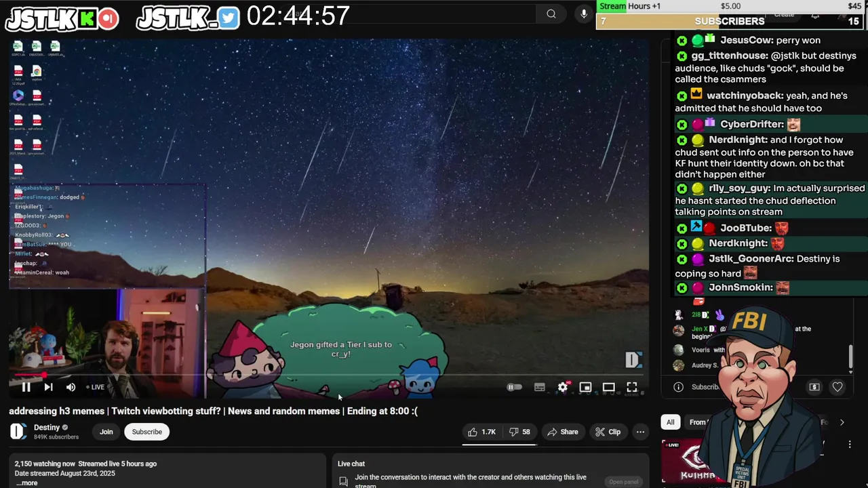Share this video
The height and width of the screenshot is (488, 868).
tap(563, 432)
